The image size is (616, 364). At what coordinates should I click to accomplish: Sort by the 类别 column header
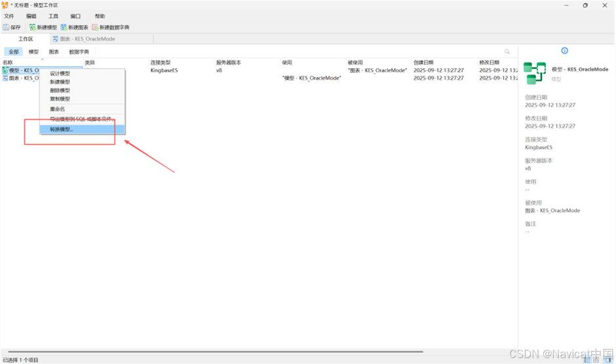(116, 62)
